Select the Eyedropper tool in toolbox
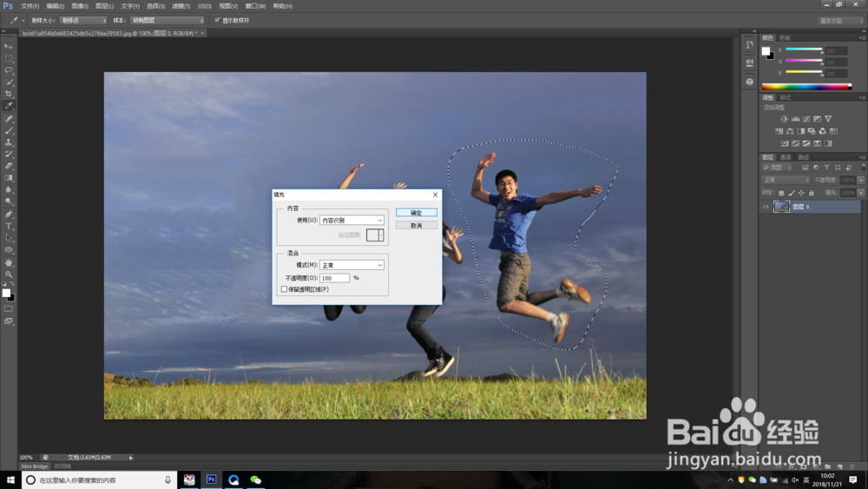 coord(9,106)
